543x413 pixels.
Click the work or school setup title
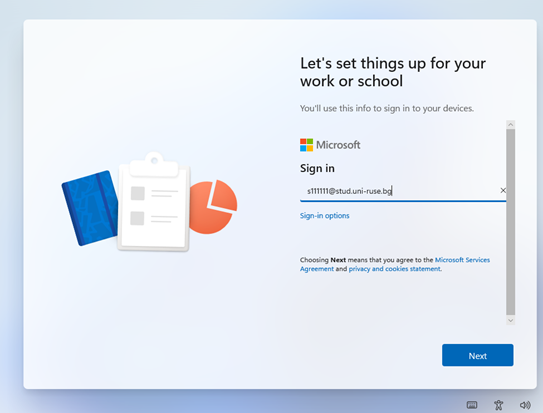393,72
